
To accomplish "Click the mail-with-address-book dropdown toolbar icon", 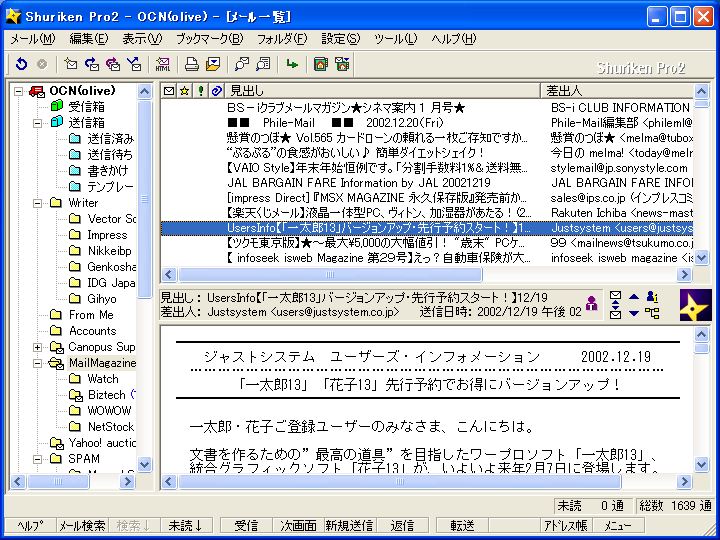I will 342,64.
